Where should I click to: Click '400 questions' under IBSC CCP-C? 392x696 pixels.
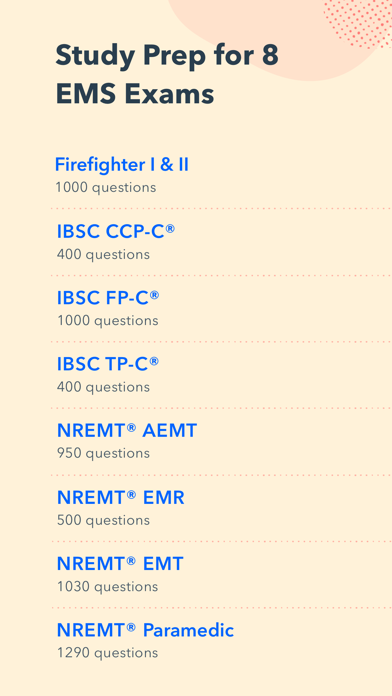point(103,254)
